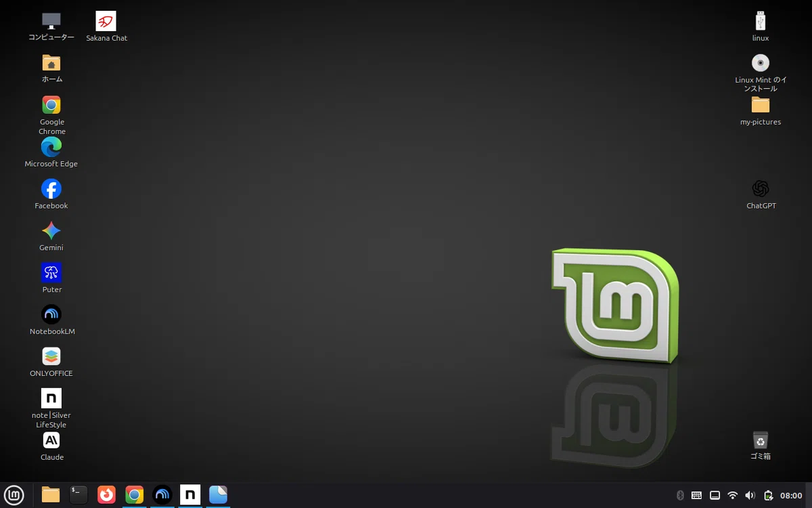The height and width of the screenshot is (508, 812).
Task: Open the Wi-Fi network tray menu
Action: pos(732,496)
